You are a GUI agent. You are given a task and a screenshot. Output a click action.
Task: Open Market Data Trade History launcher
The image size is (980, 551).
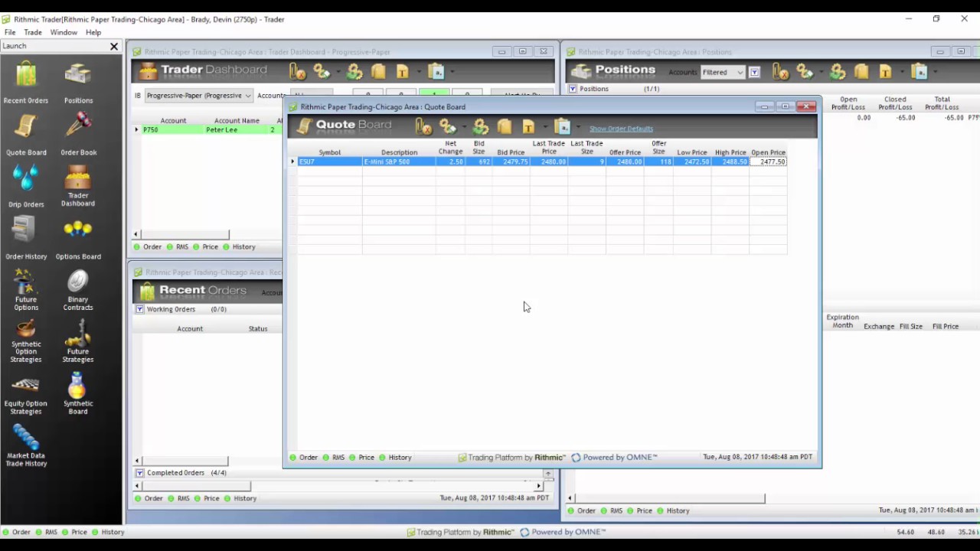click(x=26, y=445)
